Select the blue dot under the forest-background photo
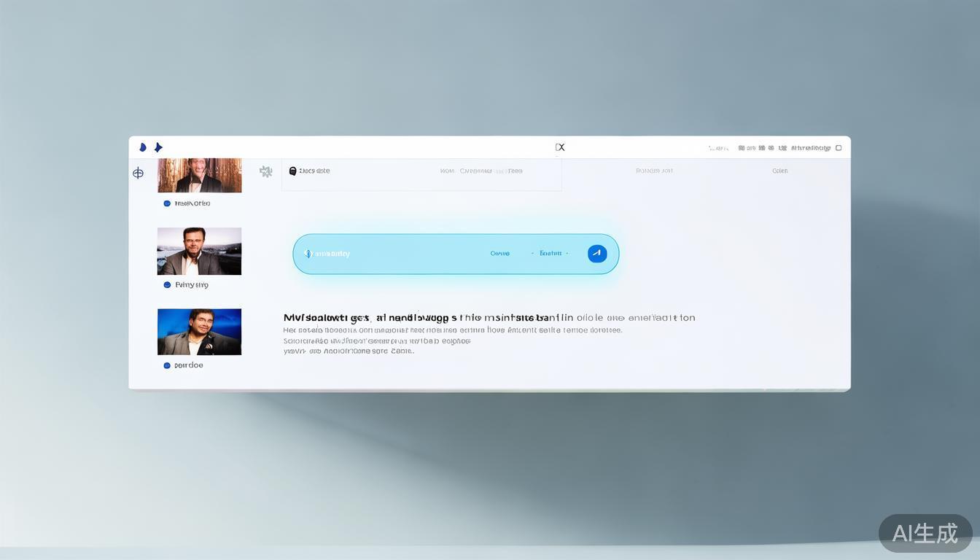980x560 pixels. tap(167, 203)
